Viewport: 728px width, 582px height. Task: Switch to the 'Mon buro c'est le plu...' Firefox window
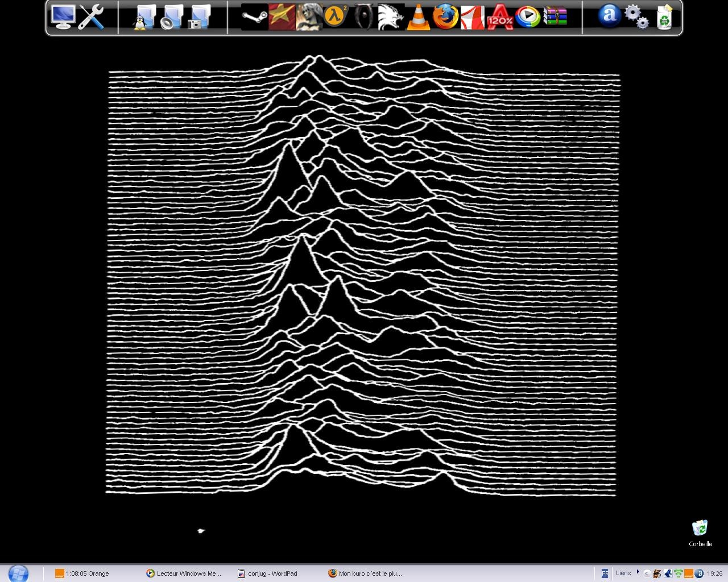coord(367,573)
